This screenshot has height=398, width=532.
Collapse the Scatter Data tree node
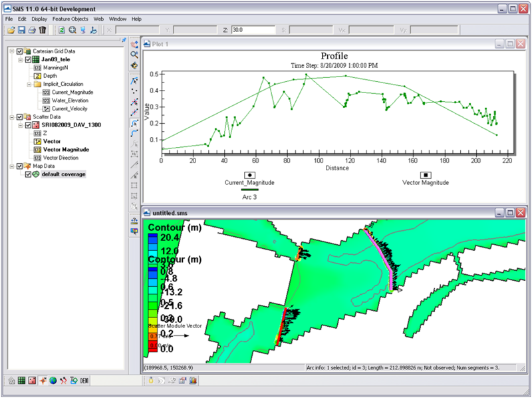(12, 117)
